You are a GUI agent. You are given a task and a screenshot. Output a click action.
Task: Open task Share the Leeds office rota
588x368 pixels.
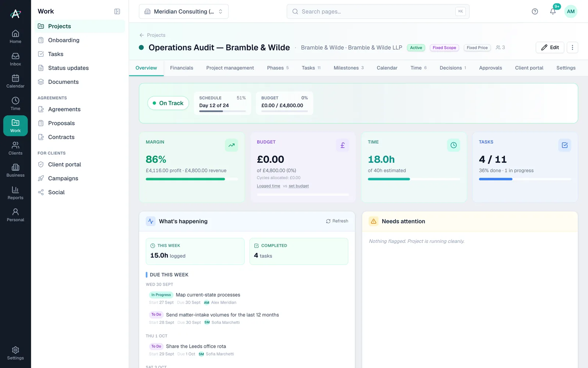(196, 346)
